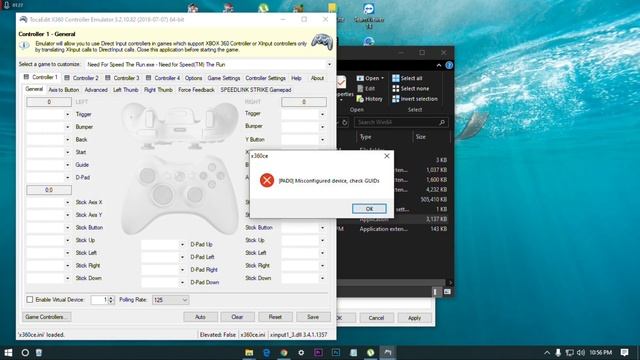The width and height of the screenshot is (640, 360).
Task: Expand the left Stick Axis X dropdown
Action: (67, 202)
